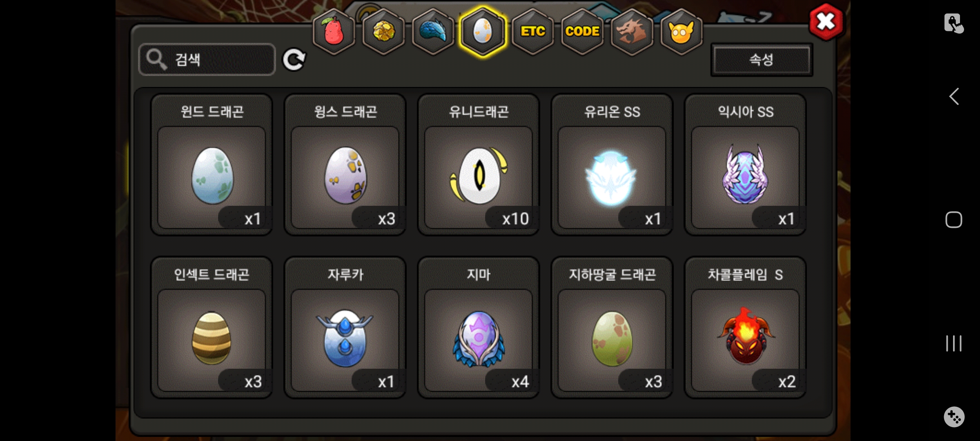Image resolution: width=980 pixels, height=441 pixels.
Task: Focus the 검색 search field
Action: tap(207, 60)
